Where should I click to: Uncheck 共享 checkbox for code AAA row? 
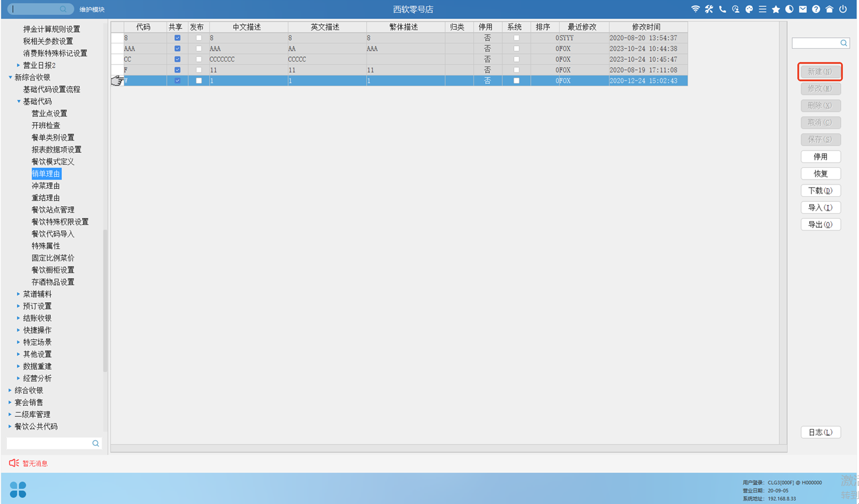pos(177,49)
